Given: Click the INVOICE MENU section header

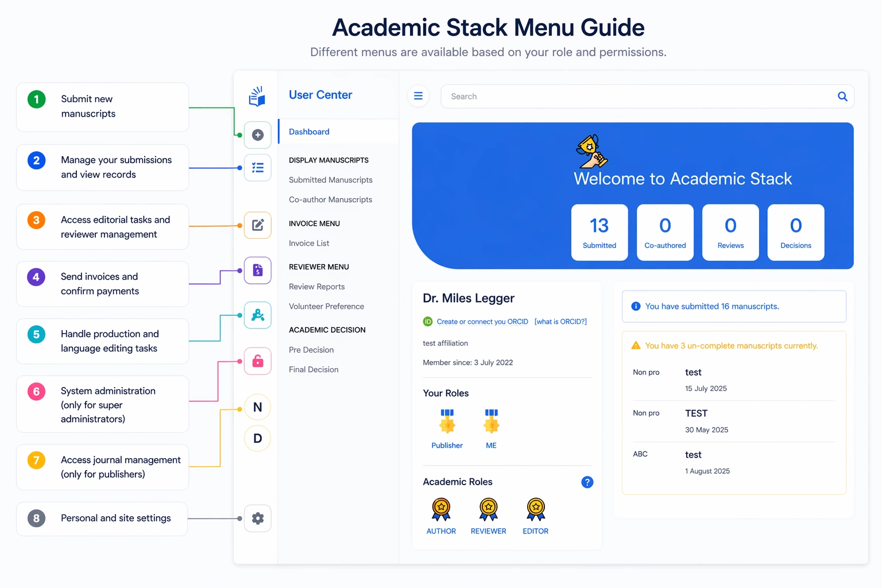Looking at the screenshot, I should tap(314, 223).
